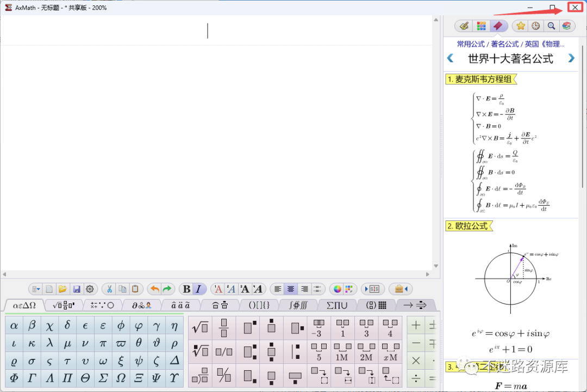Screen dimensions: 587x392
Task: Toggle Italic formatting button
Action: pos(199,289)
